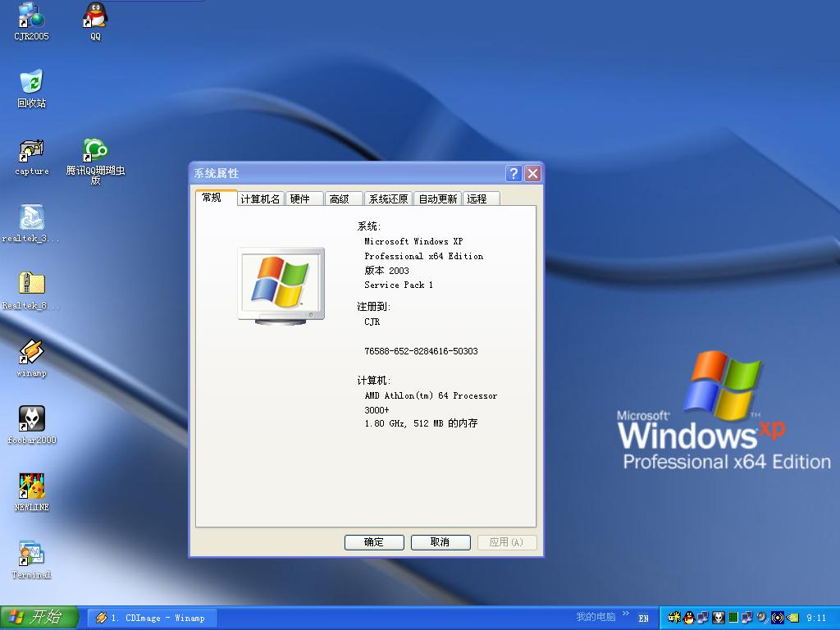This screenshot has height=630, width=840.
Task: Select the NEWLINE desktop shortcut
Action: (x=31, y=492)
